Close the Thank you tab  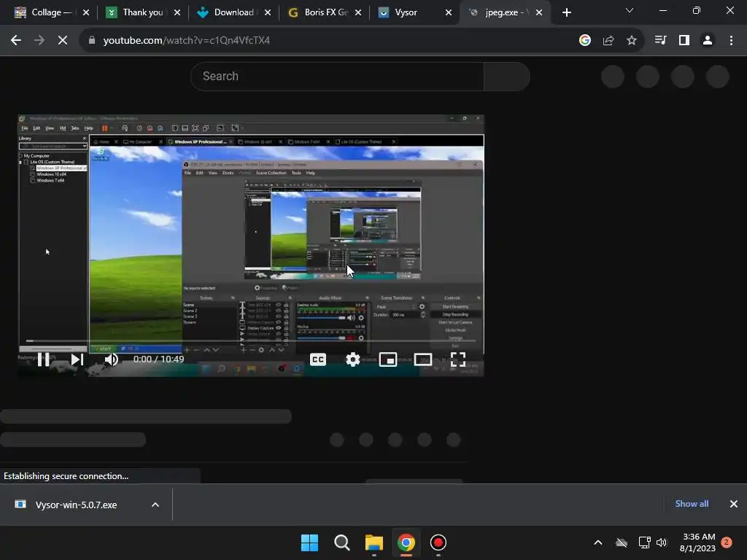pyautogui.click(x=177, y=13)
